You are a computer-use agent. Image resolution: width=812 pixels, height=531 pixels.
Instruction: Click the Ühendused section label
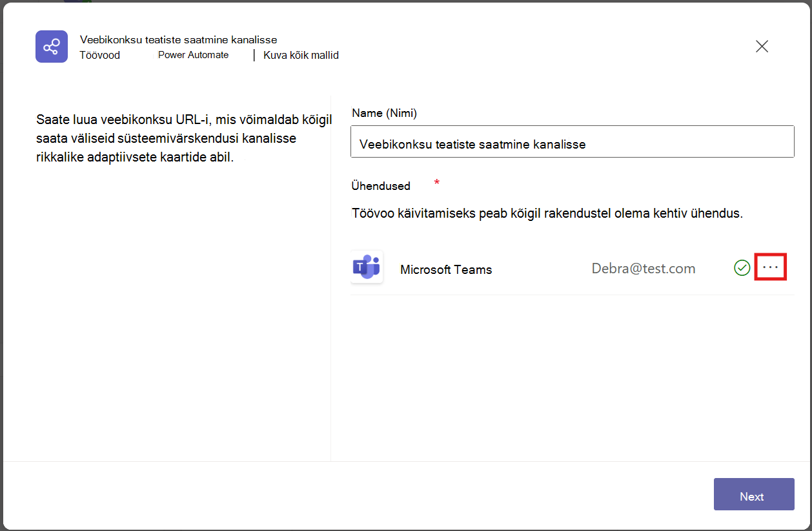tap(381, 185)
